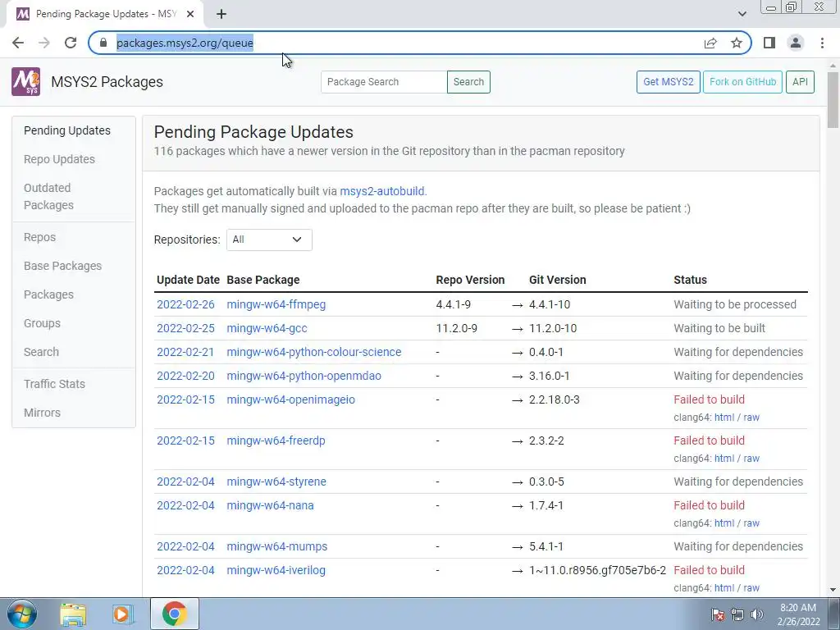
Task: Click Repo version 4.4.1-9 cell
Action: pyautogui.click(x=453, y=304)
